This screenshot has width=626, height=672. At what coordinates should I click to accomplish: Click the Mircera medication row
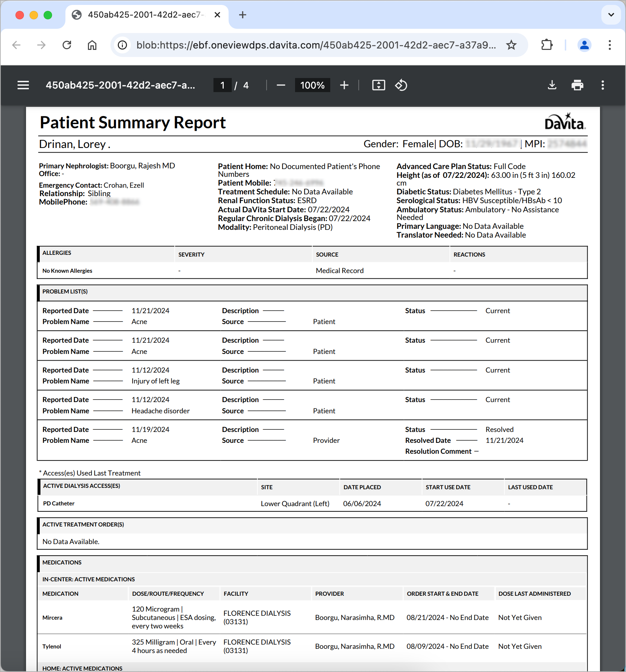click(312, 618)
